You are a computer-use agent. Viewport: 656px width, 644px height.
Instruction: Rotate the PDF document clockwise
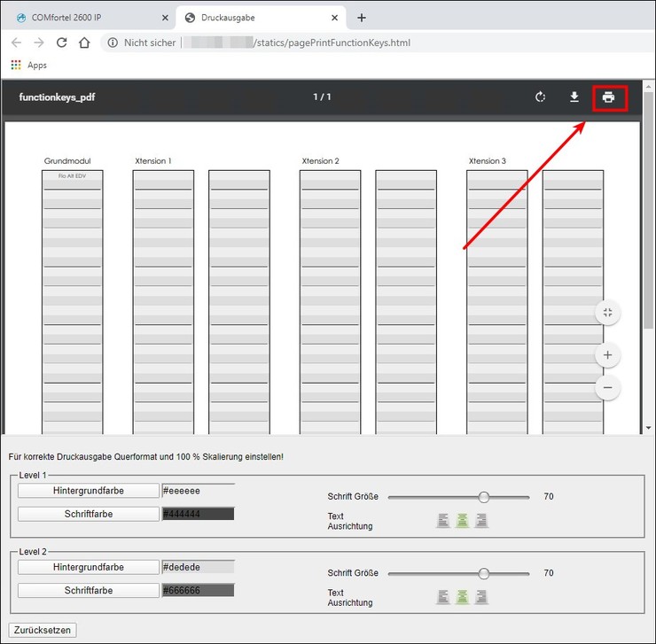click(540, 97)
